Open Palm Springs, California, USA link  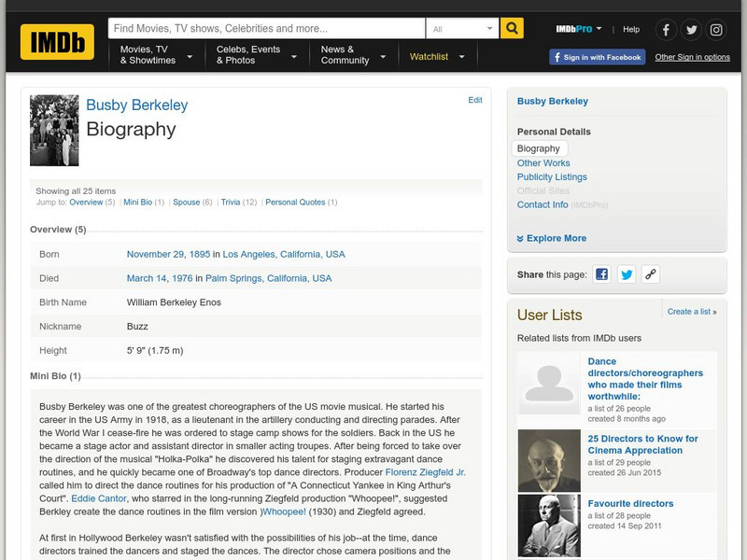(269, 278)
